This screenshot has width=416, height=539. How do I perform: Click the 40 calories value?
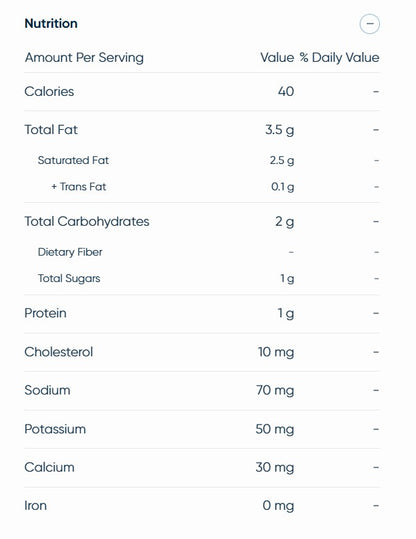point(286,91)
